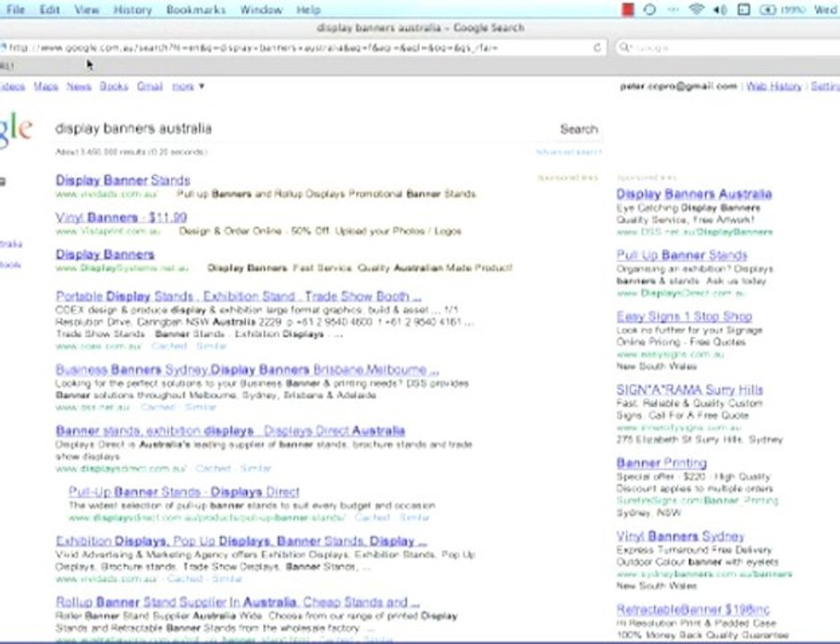Click the Search button
The image size is (840, 644).
tap(579, 129)
